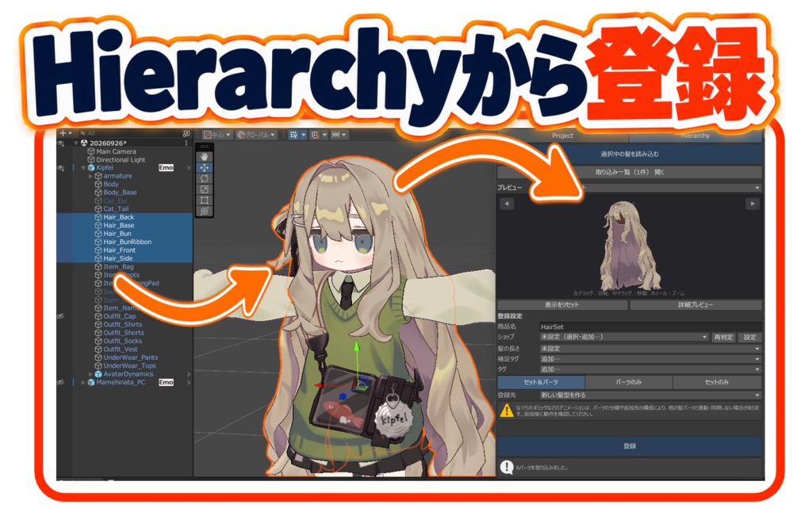The height and width of the screenshot is (516, 812).
Task: Click the search-by-type icon beside Hierarchy search
Action: coord(186,133)
